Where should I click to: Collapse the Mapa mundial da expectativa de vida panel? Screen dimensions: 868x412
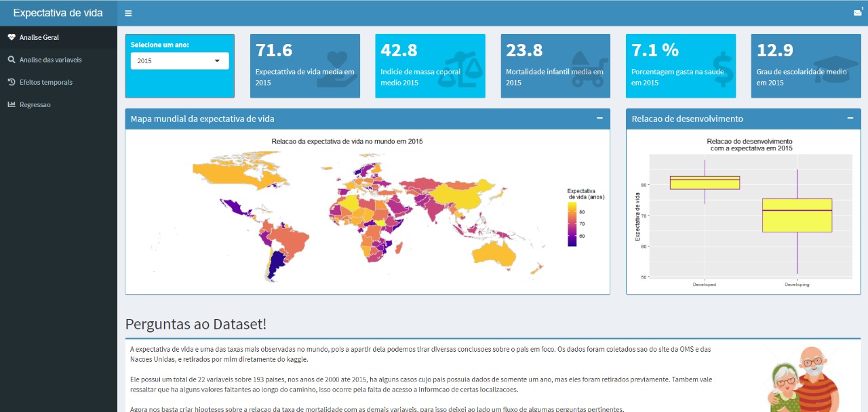(599, 118)
